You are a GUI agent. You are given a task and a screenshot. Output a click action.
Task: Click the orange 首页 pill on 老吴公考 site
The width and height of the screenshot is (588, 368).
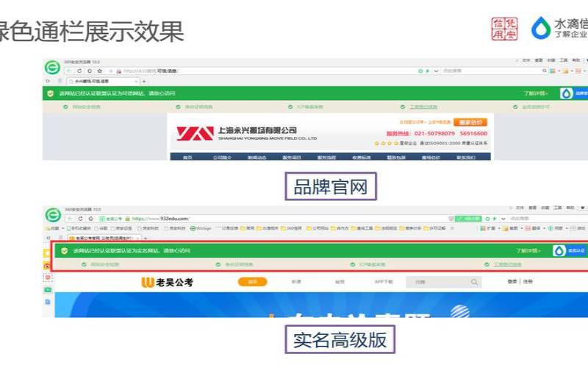point(252,282)
